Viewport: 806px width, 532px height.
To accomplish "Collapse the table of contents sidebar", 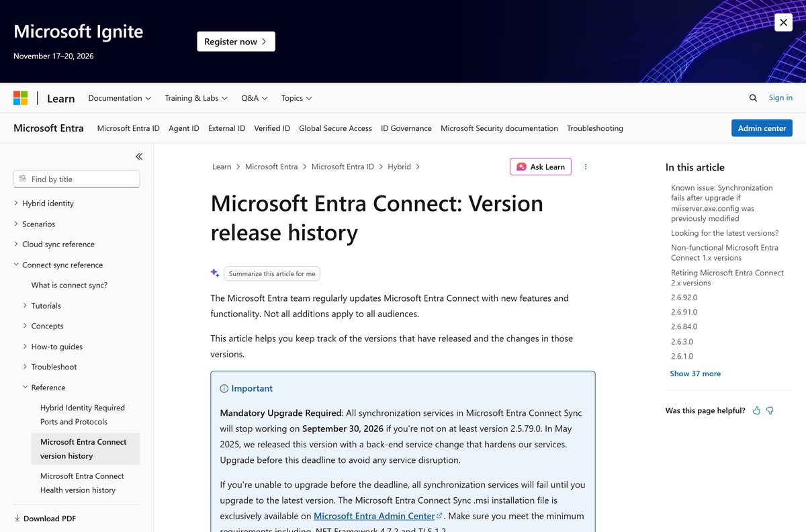I will tap(139, 157).
